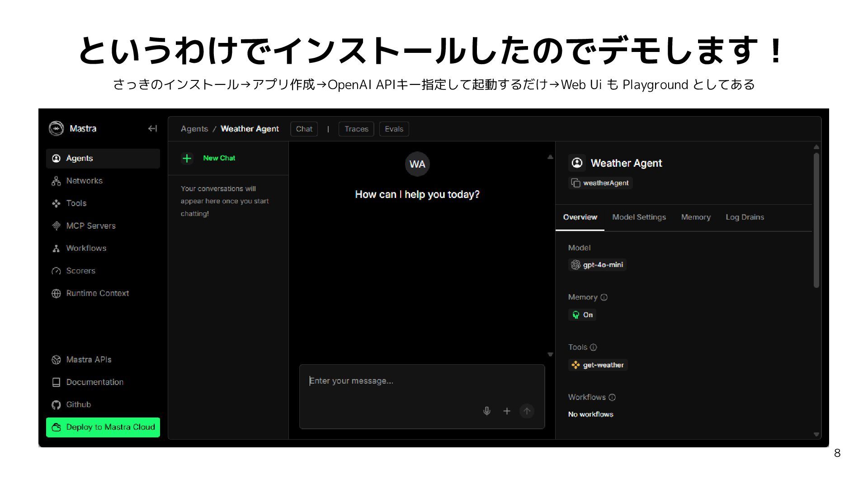The height and width of the screenshot is (488, 868).
Task: Click the Weather Agent avatar icon in panel
Action: [x=577, y=163]
